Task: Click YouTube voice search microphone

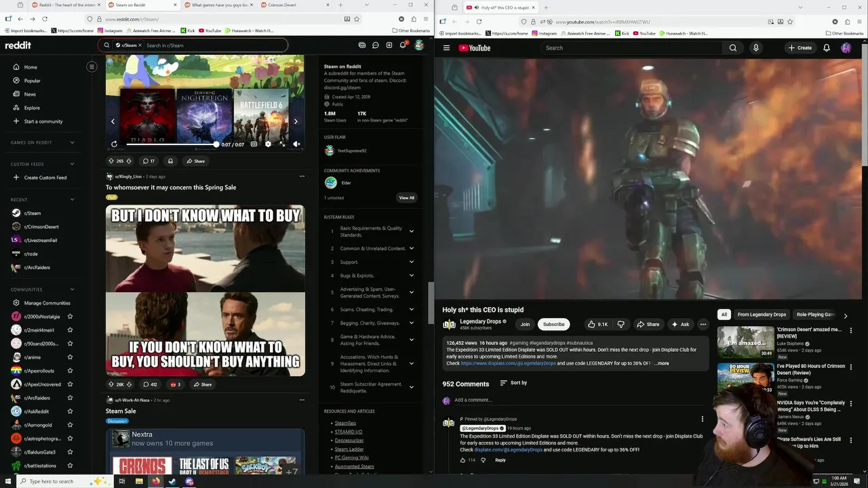Action: (x=755, y=48)
